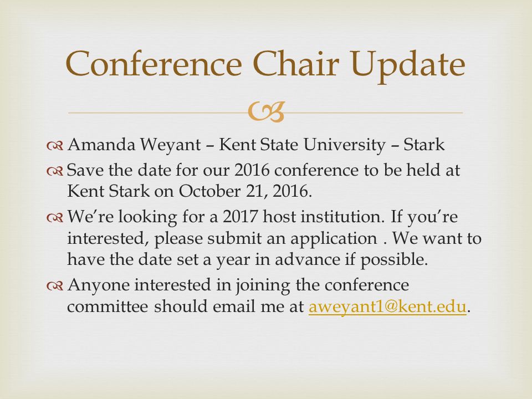Click the should email me at text

click(229, 306)
